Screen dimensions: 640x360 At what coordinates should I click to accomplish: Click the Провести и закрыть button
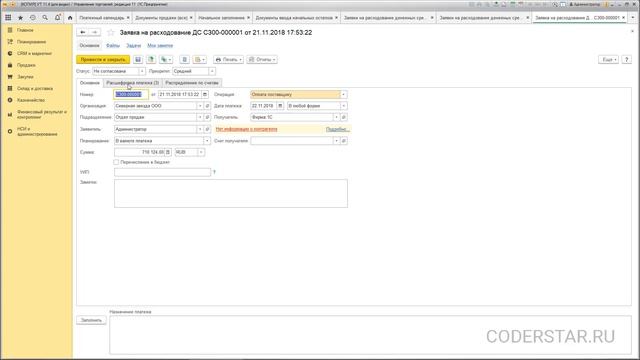pos(103,60)
